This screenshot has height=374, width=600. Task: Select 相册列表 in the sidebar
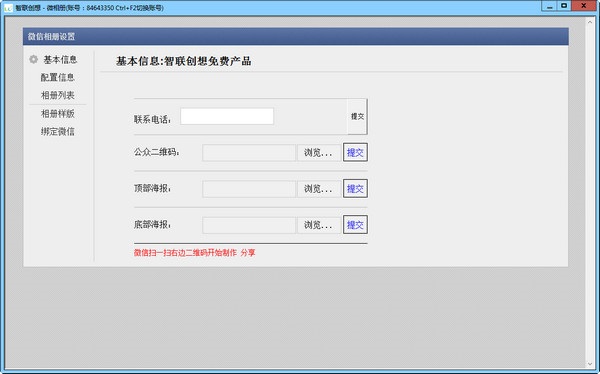[x=57, y=95]
